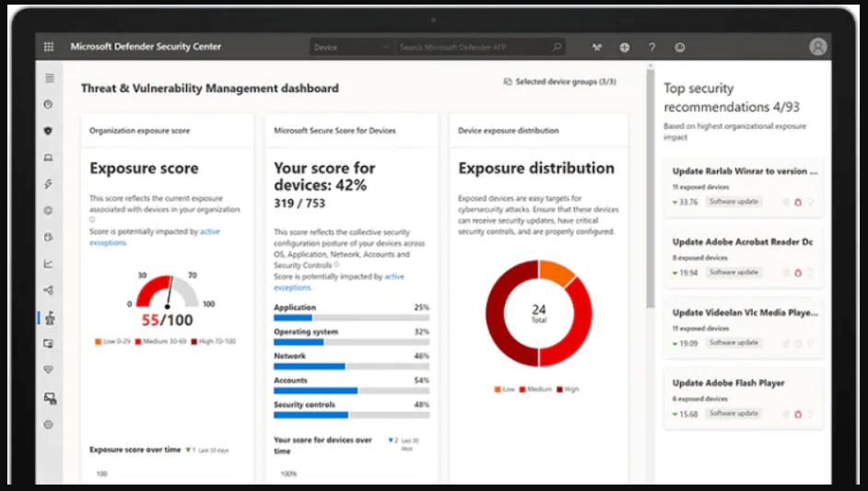The image size is (868, 491).
Task: Click the 19.94 impact value
Action: pos(688,273)
